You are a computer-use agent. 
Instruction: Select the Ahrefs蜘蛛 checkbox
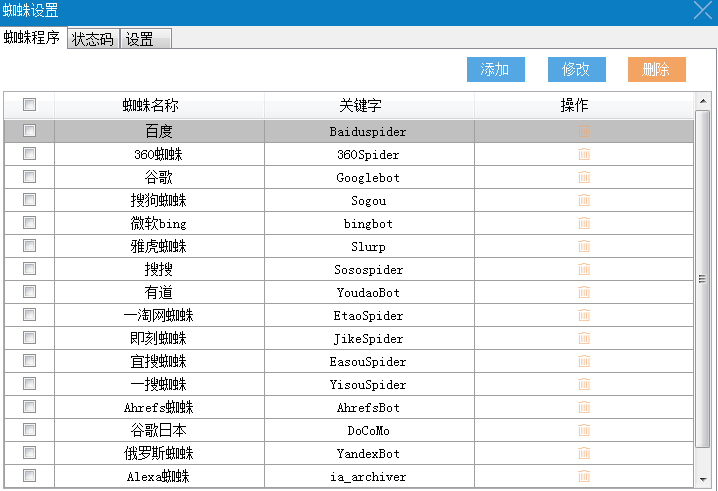tap(29, 406)
